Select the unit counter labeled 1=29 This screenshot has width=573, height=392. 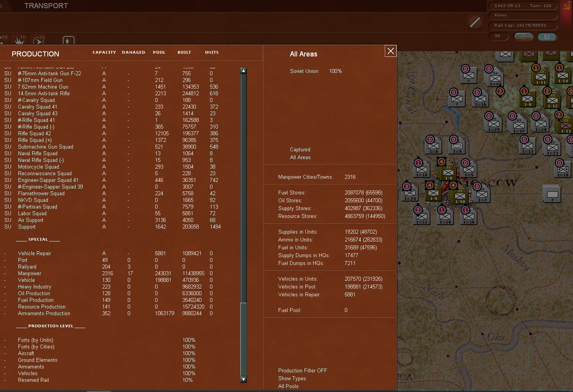coord(494,123)
